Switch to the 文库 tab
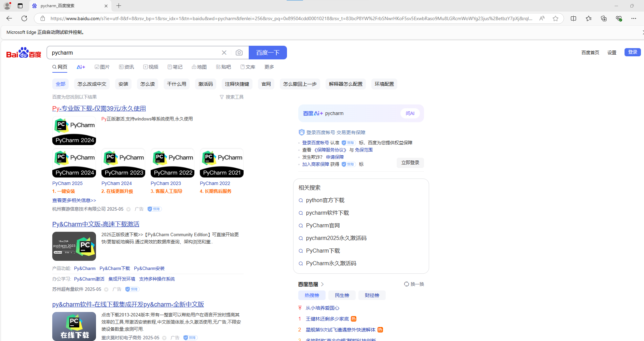Image resolution: width=644 pixels, height=341 pixels. coord(248,67)
